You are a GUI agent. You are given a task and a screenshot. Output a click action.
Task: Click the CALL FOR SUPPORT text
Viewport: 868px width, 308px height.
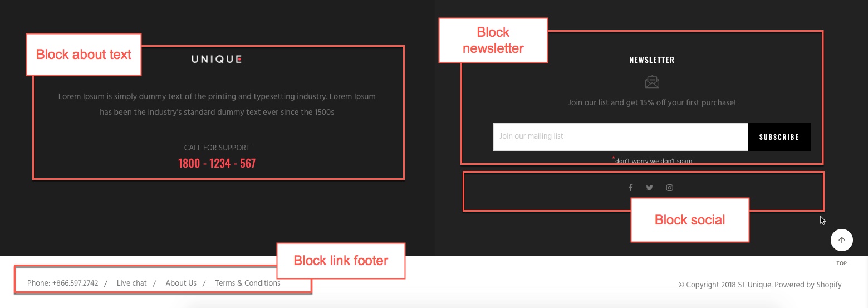point(217,148)
